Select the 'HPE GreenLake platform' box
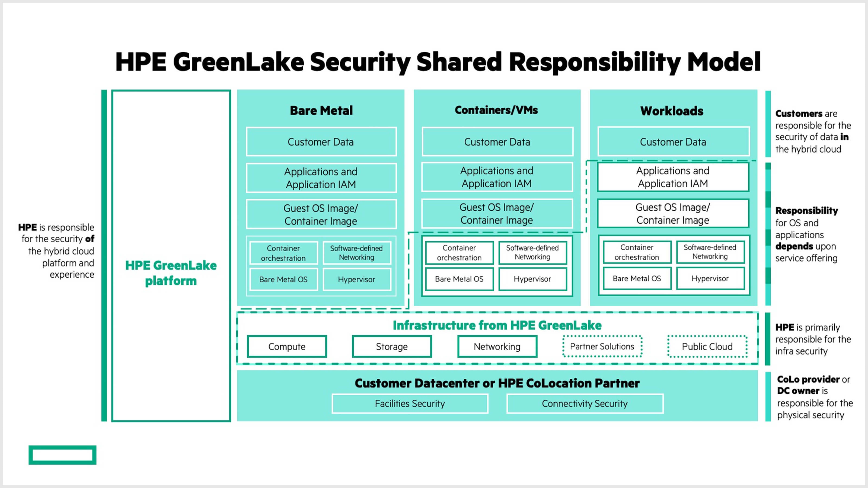This screenshot has height=488, width=868. tap(171, 256)
